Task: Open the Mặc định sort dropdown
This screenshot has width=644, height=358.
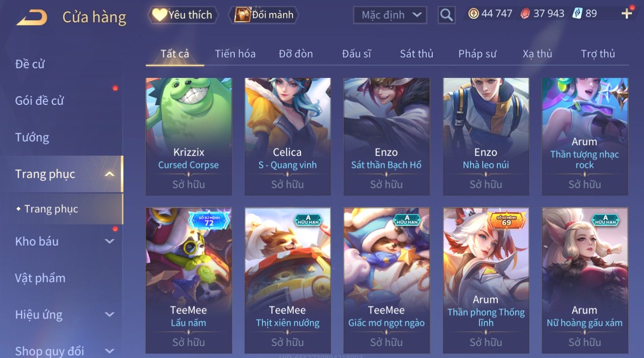Action: coord(390,15)
